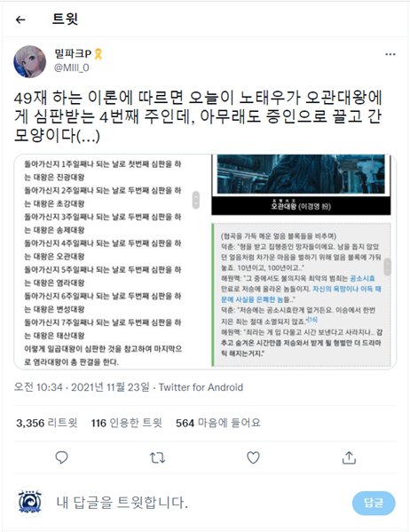Click the yellow ribbon badge next to 밀파크P
Viewport: 410px width, 532px height.
[99, 54]
